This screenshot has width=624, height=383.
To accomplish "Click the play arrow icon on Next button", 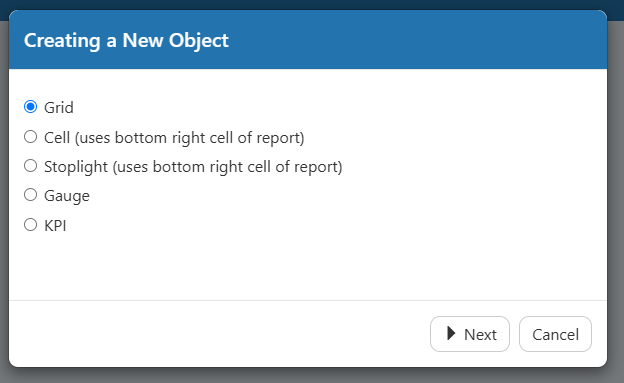I will (450, 333).
